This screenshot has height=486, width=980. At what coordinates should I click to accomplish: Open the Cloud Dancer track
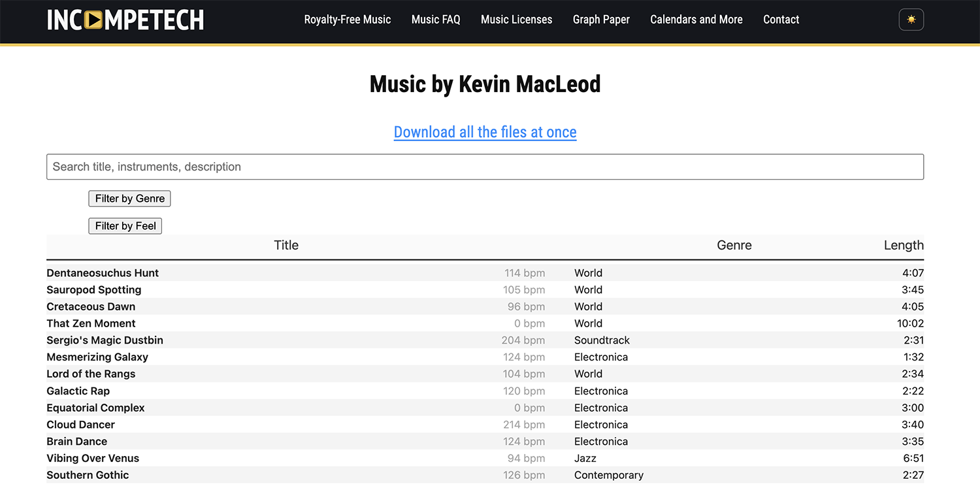click(x=81, y=425)
